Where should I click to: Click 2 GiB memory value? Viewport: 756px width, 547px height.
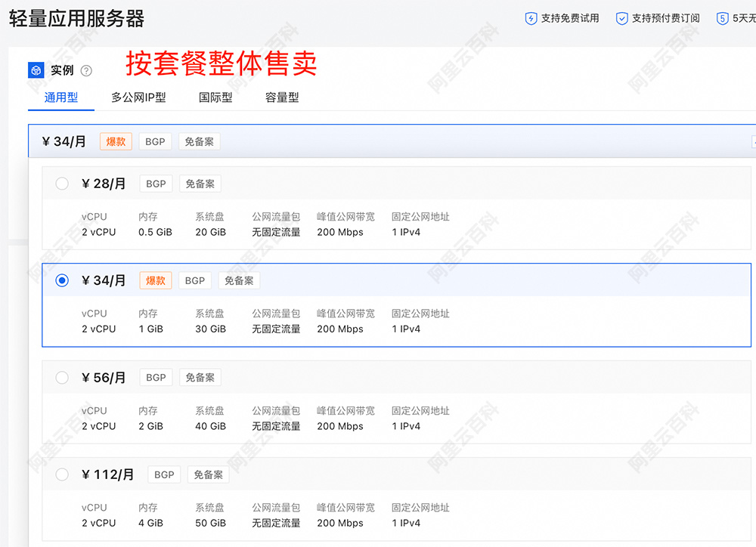click(x=151, y=427)
